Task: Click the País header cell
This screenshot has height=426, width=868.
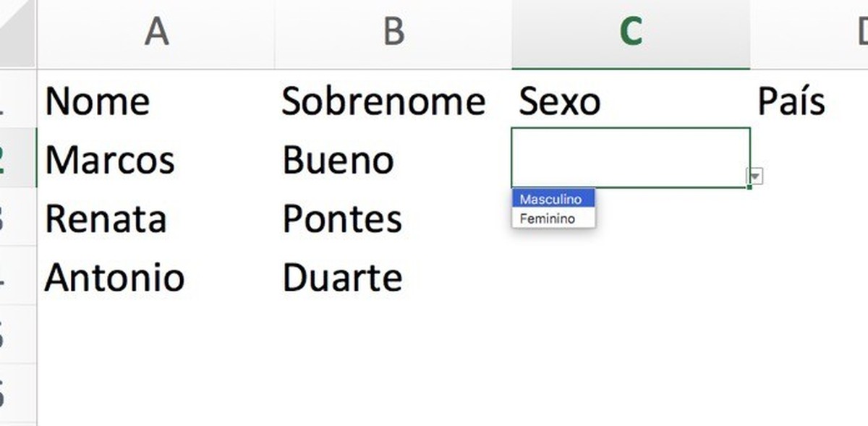Action: [792, 101]
